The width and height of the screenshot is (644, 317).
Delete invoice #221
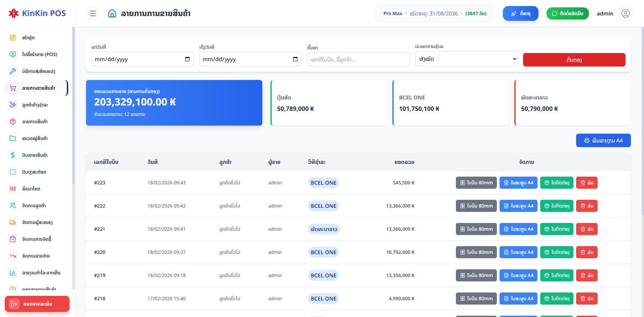pos(587,229)
